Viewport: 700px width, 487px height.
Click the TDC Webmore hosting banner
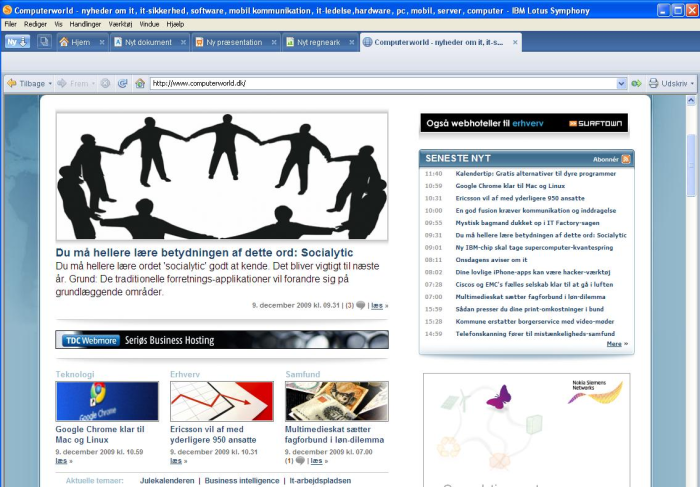pos(222,340)
